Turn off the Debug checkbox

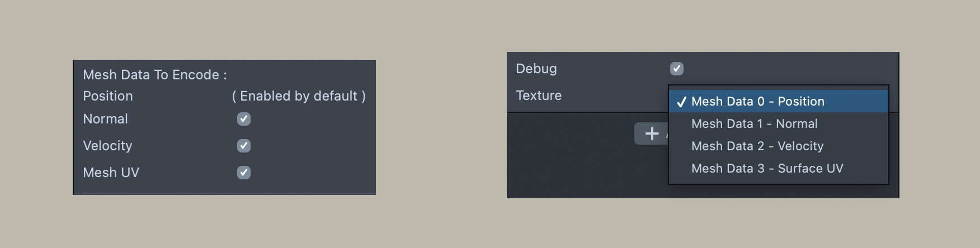pos(677,69)
